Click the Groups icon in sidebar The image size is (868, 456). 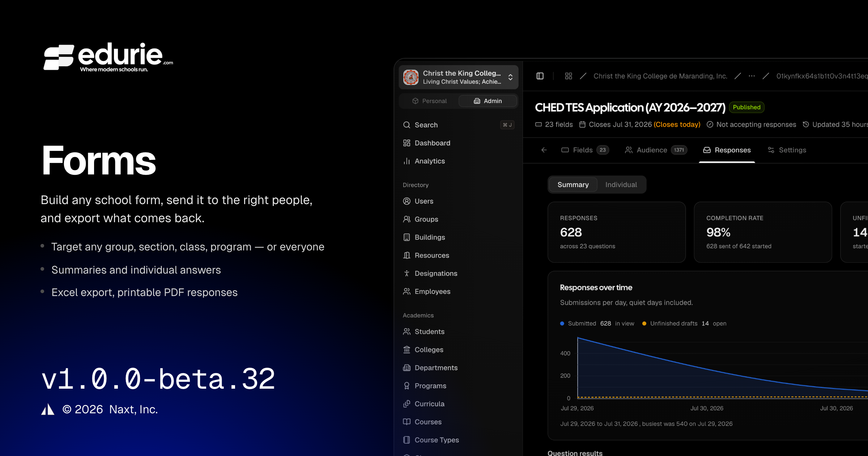407,219
